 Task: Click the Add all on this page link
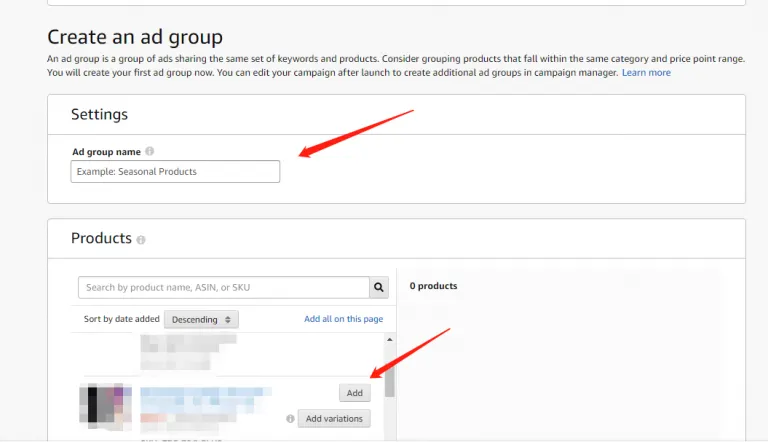[343, 319]
